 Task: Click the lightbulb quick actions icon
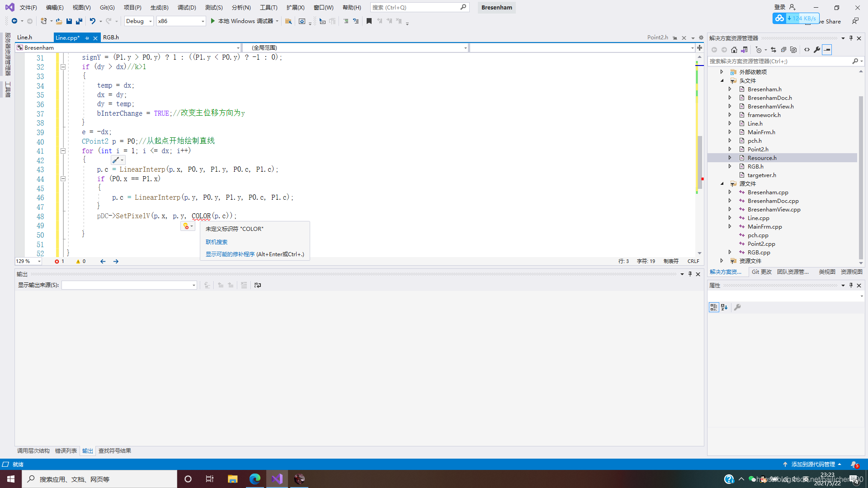pyautogui.click(x=186, y=226)
